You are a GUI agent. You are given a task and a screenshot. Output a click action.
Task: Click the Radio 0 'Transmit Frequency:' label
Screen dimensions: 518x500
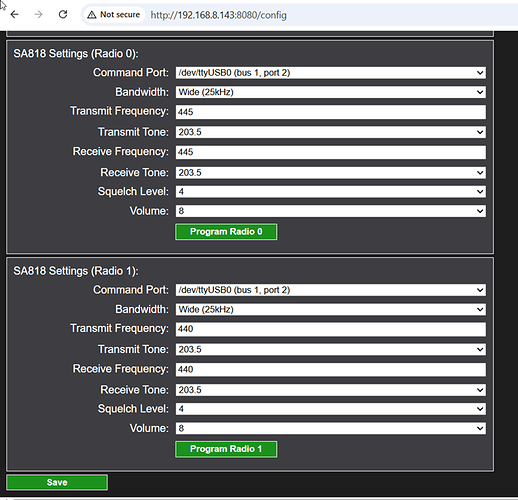[119, 111]
